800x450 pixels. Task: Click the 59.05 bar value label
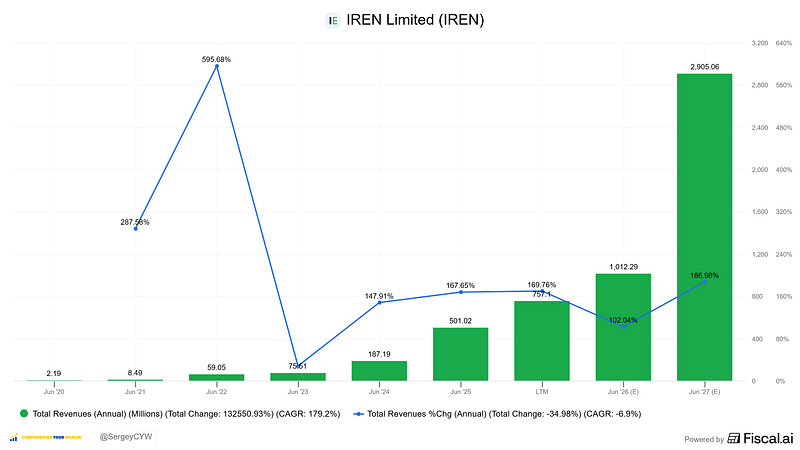coord(216,367)
